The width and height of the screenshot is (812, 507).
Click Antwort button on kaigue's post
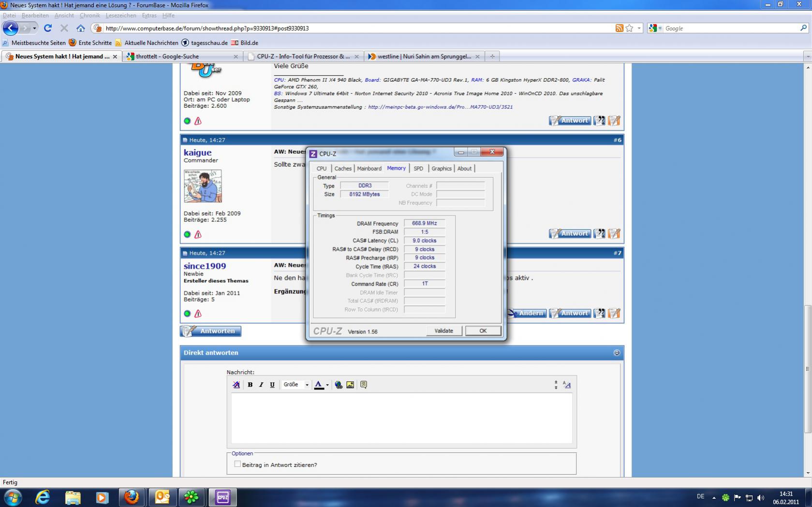(570, 234)
